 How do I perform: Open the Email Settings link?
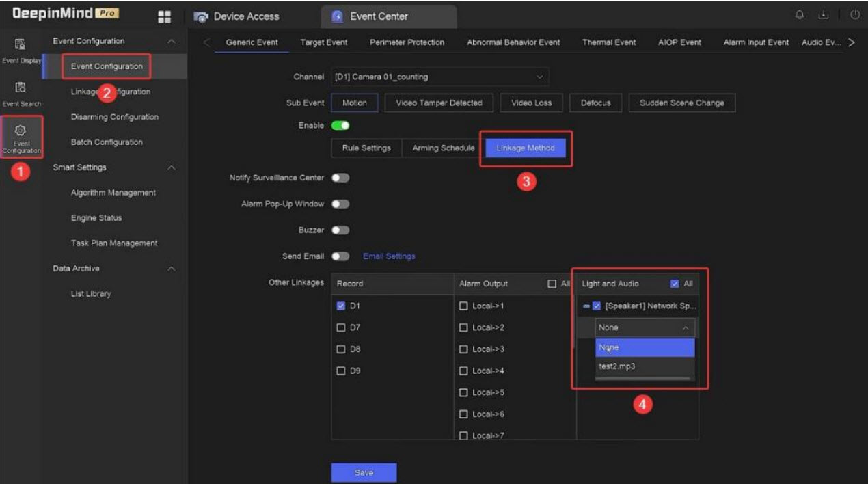(x=389, y=256)
